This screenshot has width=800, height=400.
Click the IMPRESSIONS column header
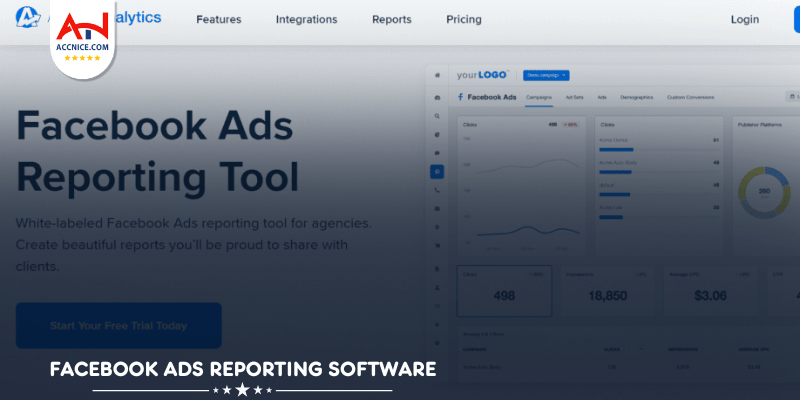coord(683,349)
